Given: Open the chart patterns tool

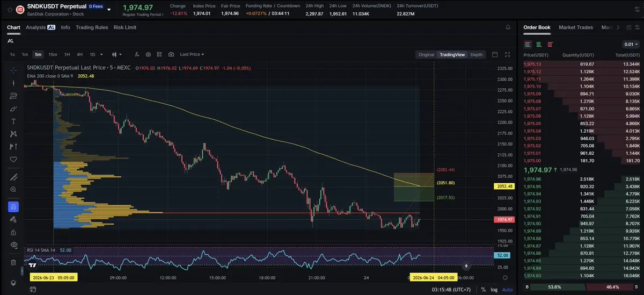Looking at the screenshot, I should tap(13, 133).
